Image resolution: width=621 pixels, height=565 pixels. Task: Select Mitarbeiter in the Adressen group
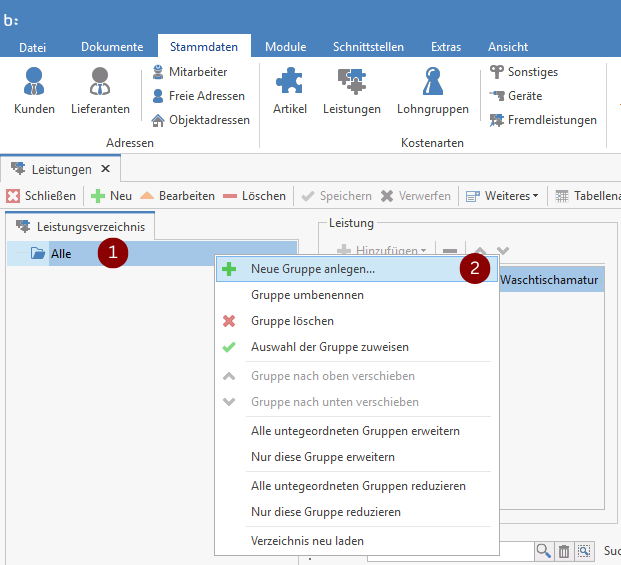[x=190, y=72]
